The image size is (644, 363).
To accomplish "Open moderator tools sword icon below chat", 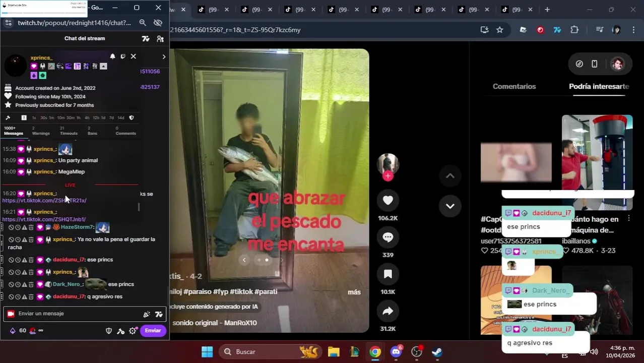I will coord(120,331).
